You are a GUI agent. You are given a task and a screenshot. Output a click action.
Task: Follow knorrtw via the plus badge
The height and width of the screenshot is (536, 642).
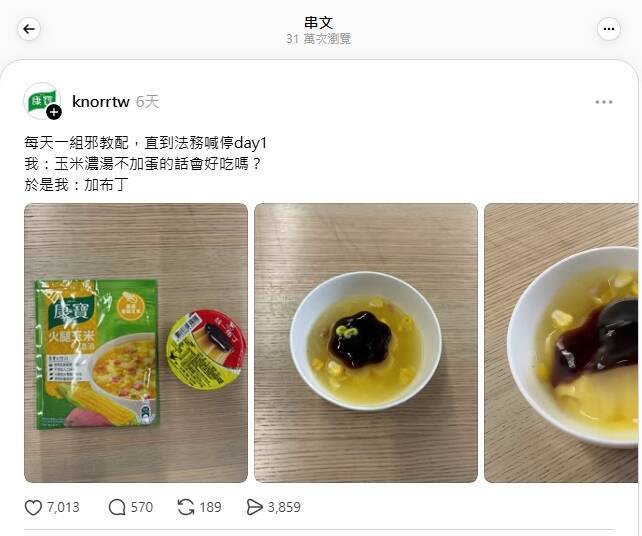(x=54, y=112)
